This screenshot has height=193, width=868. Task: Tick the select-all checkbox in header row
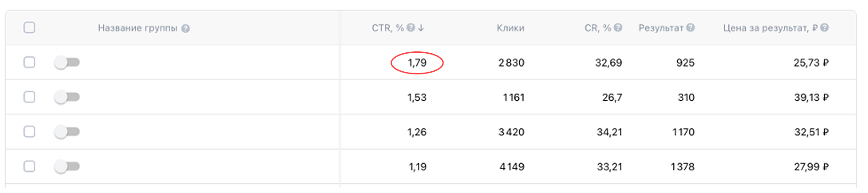point(29,28)
